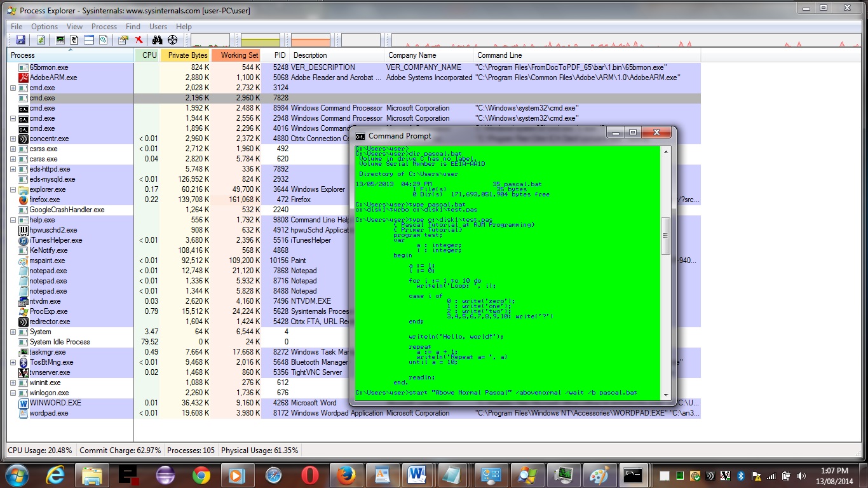Select the Find Window's Process target icon
The width and height of the screenshot is (868, 488).
(172, 40)
